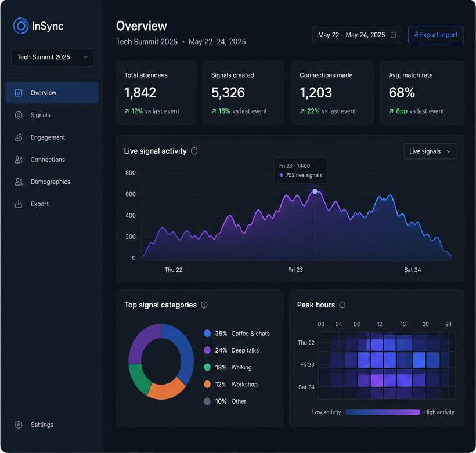
Task: Click the Export report button
Action: (x=436, y=35)
